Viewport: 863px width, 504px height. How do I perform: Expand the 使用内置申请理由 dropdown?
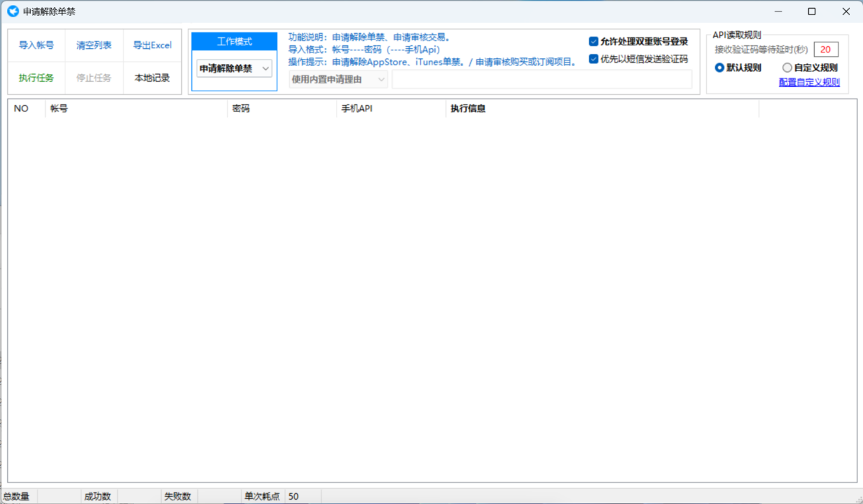click(x=338, y=79)
